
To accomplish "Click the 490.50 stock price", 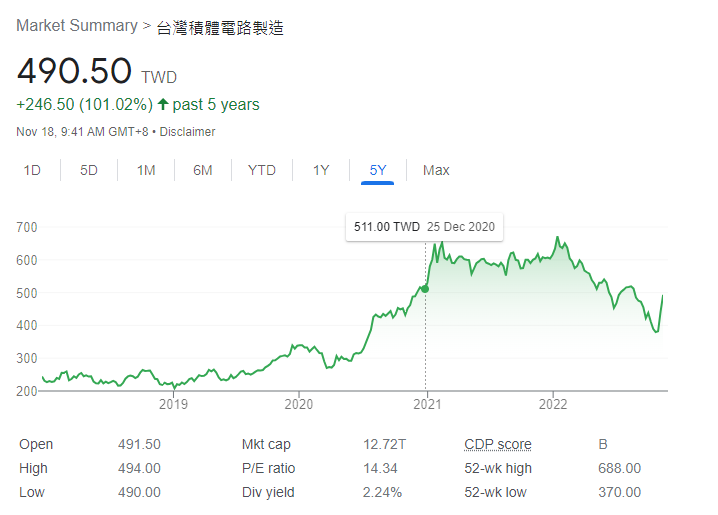I will [74, 70].
